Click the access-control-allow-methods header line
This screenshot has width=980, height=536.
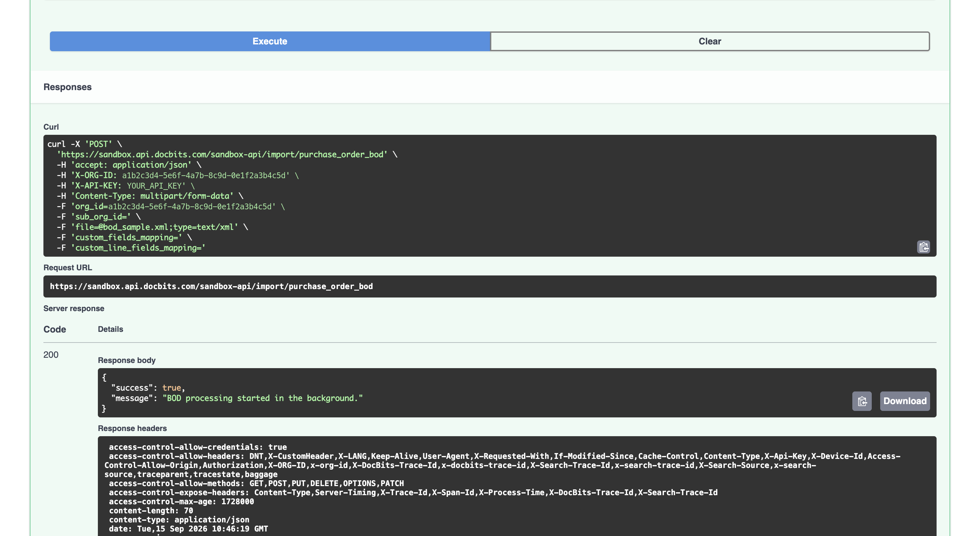[x=256, y=484]
